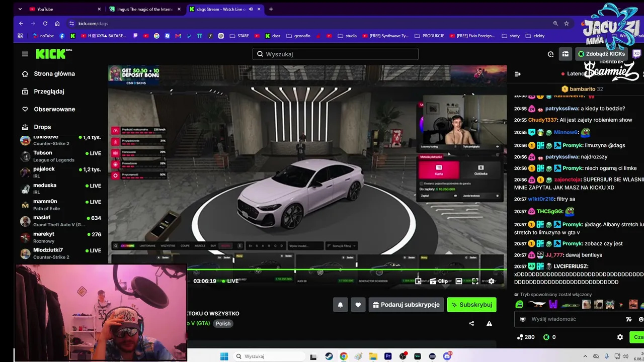Switch to the Imgur browser tab
This screenshot has height=362, width=644.
click(145, 9)
